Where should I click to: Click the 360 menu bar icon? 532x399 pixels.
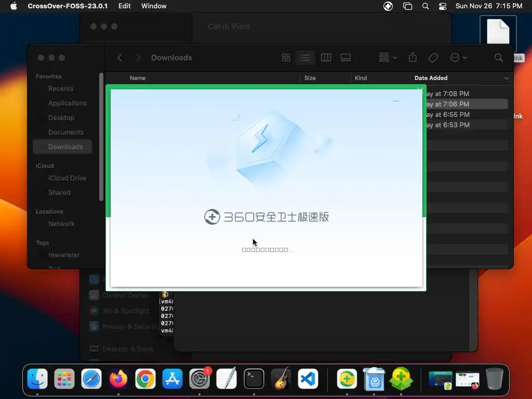(x=388, y=6)
